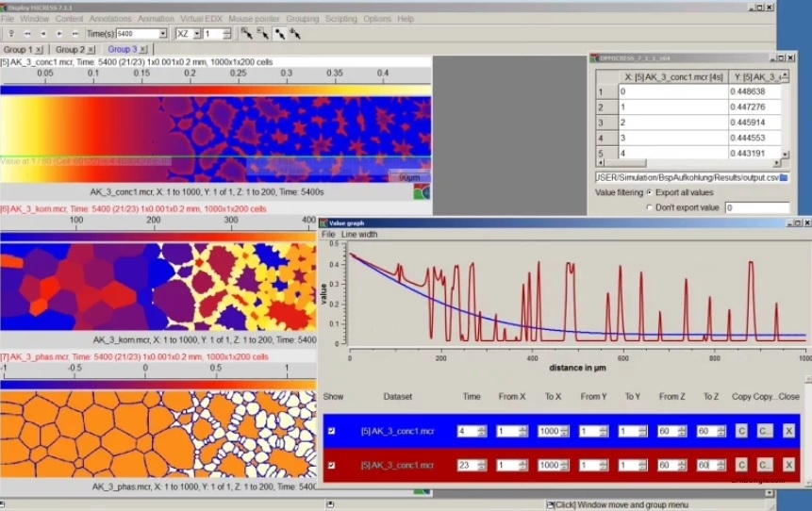Select the 'Don't export value' radio option
Image resolution: width=812 pixels, height=511 pixels.
649,207
